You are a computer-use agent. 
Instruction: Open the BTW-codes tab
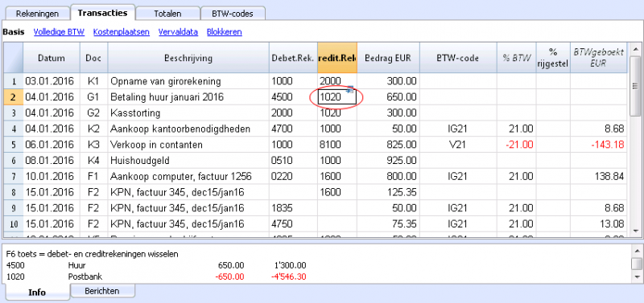tap(233, 14)
